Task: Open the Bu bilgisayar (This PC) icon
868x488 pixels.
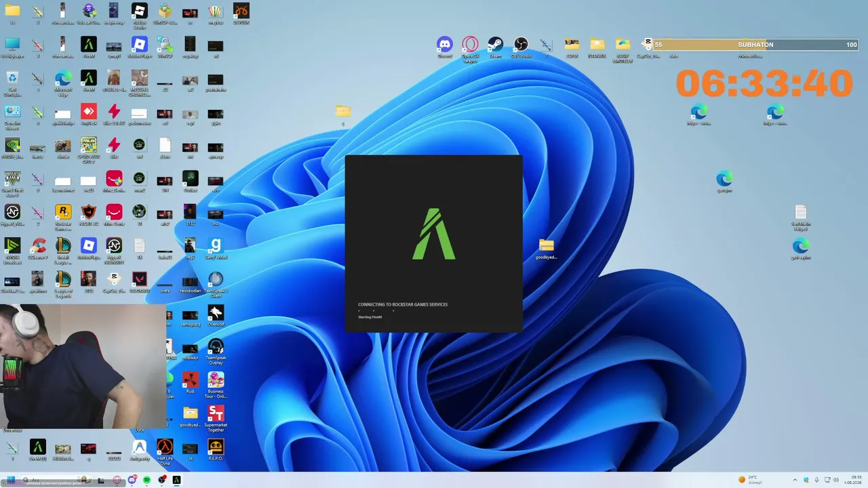Action: [x=12, y=48]
